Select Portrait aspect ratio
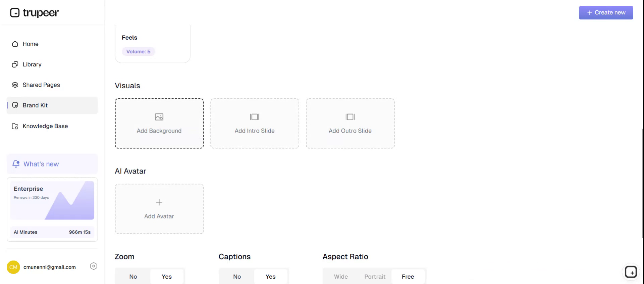Image resolution: width=644 pixels, height=284 pixels. coord(375,277)
